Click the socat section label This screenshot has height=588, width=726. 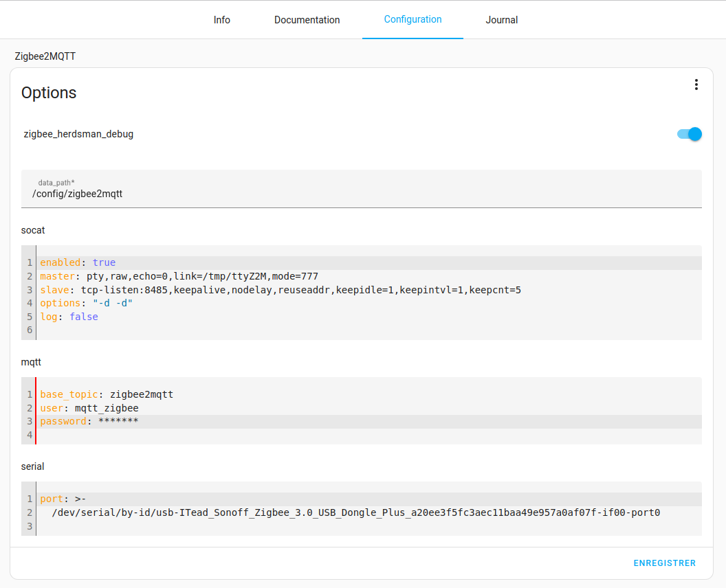click(33, 230)
